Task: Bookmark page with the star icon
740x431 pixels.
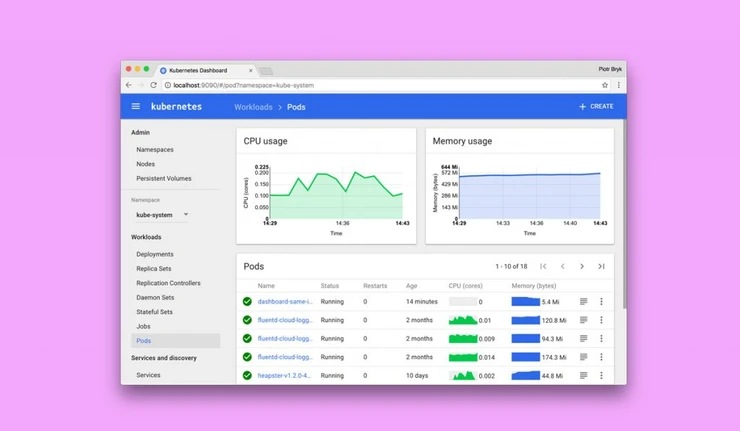Action: (605, 85)
